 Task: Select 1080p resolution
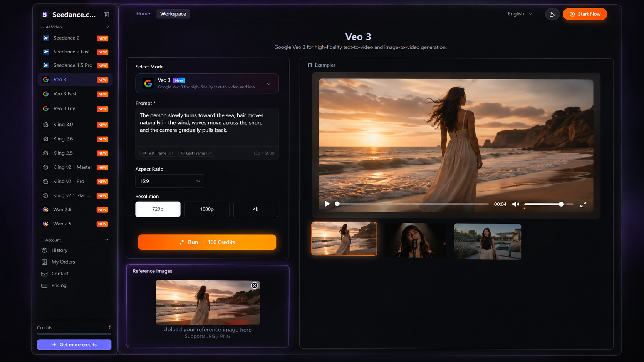[x=207, y=209]
